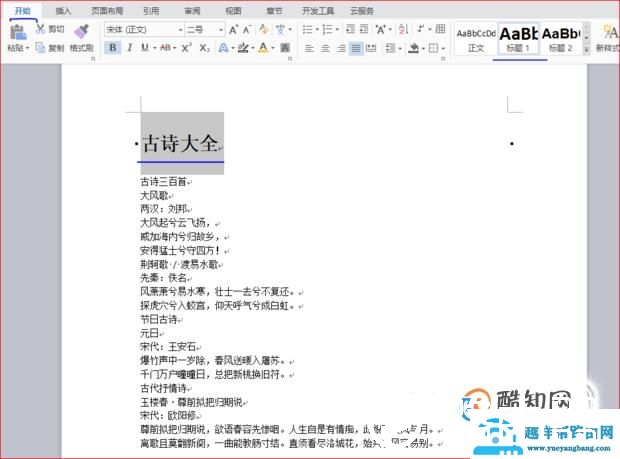Open the underline style dropdown arrow
Image resolution: width=620 pixels, height=459 pixels.
pyautogui.click(x=155, y=49)
